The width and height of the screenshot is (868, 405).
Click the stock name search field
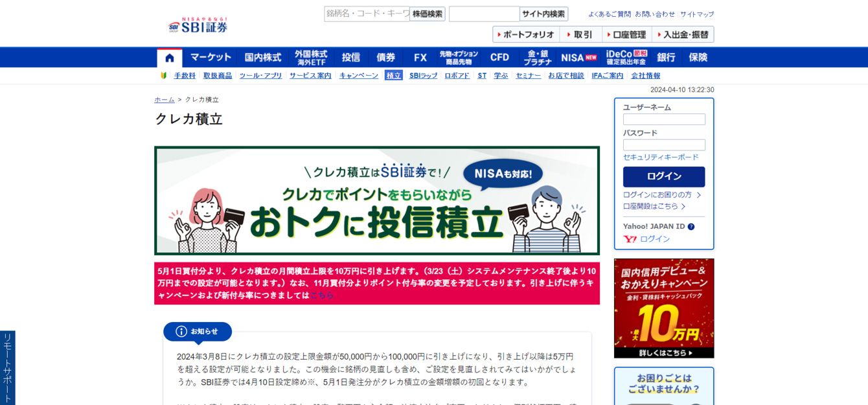[x=367, y=14]
